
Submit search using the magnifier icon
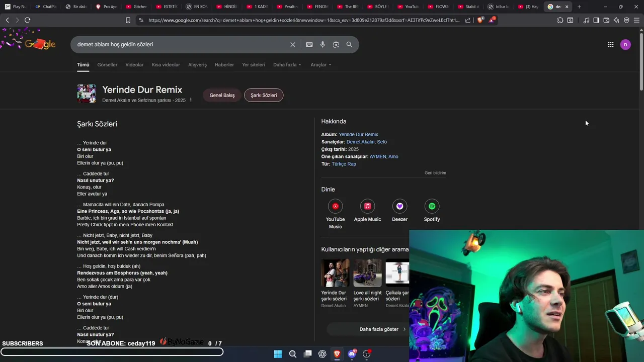point(349,44)
